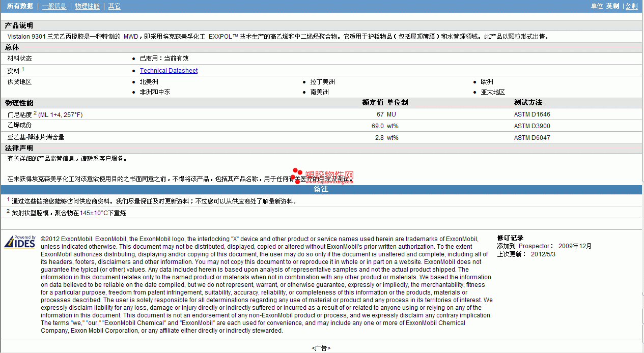The width and height of the screenshot is (644, 353).
Task: Click footnote 1 beside 资料
Action: pos(23,69)
